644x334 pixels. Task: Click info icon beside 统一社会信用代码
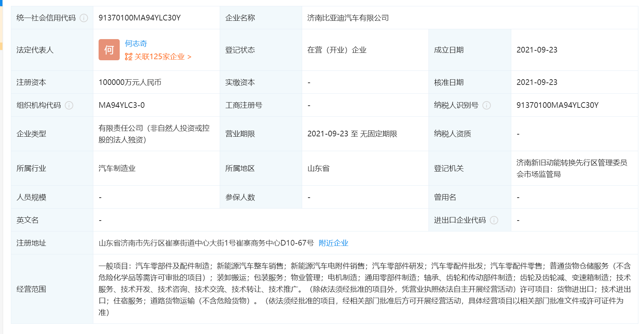(84, 18)
